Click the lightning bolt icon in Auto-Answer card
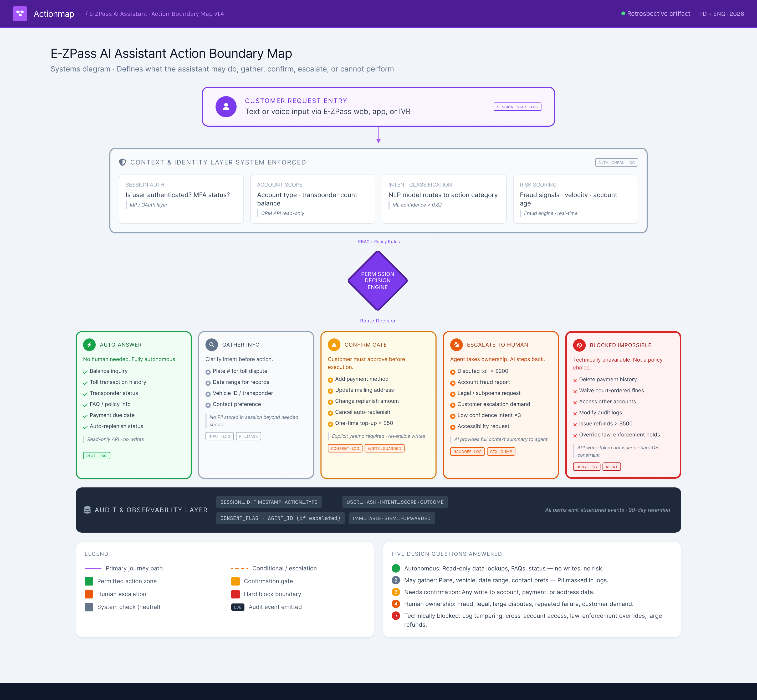Viewport: 757px width, 700px height. pos(89,345)
